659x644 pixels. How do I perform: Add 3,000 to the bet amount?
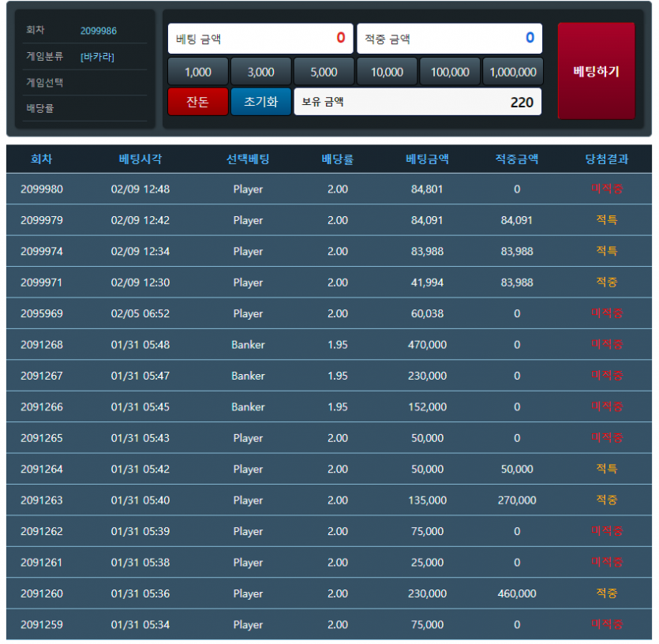pyautogui.click(x=261, y=72)
